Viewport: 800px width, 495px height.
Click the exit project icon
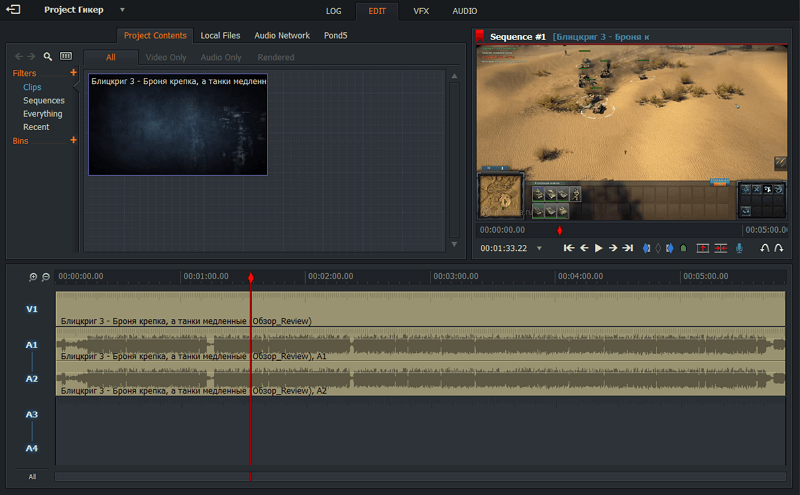coord(13,10)
